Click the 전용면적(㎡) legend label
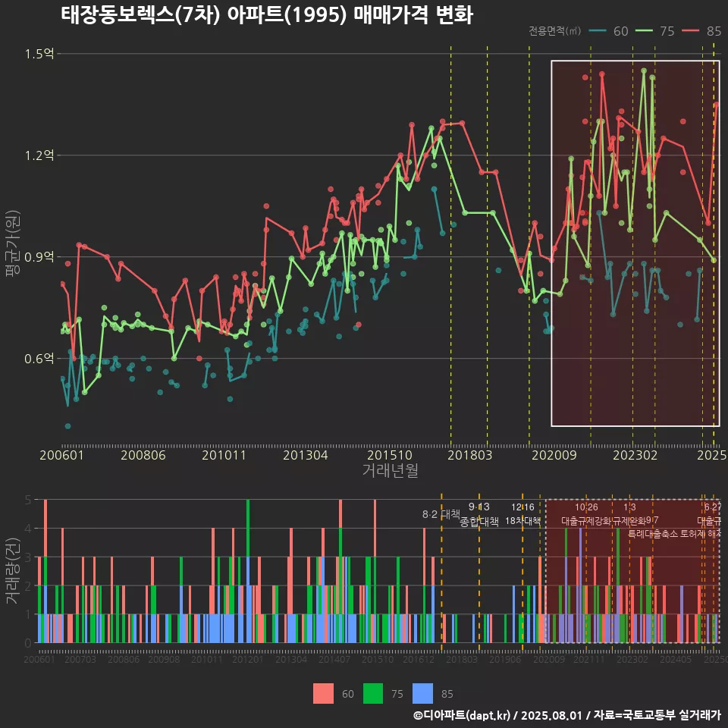 click(555, 30)
